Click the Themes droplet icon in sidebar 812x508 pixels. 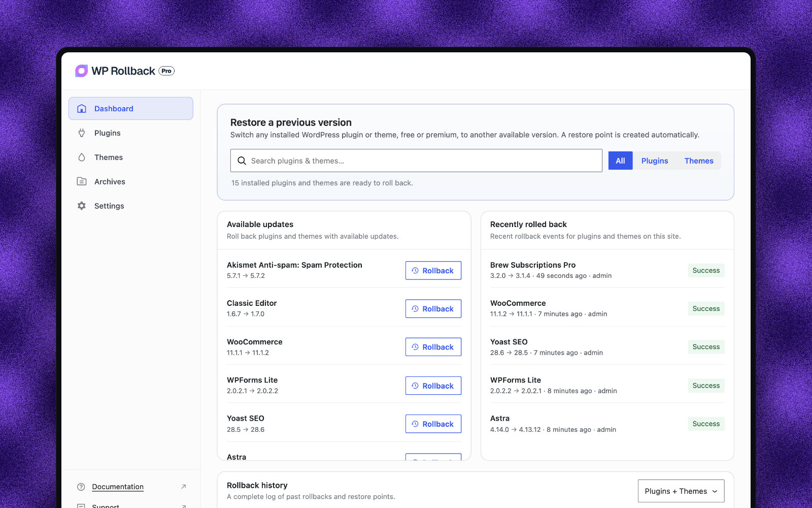click(82, 157)
